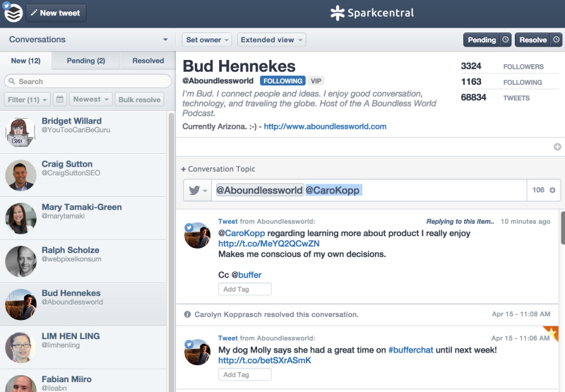The height and width of the screenshot is (392, 565).
Task: Click Add Tag under first tweet
Action: coord(244,289)
